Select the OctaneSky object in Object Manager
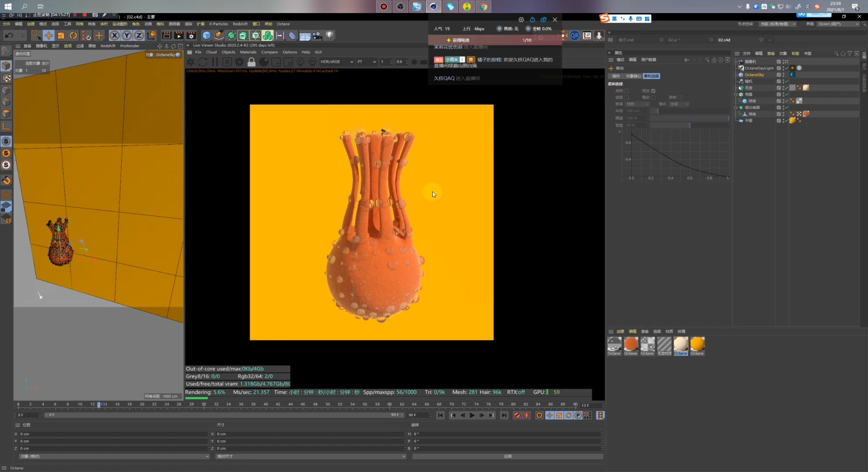 754,75
